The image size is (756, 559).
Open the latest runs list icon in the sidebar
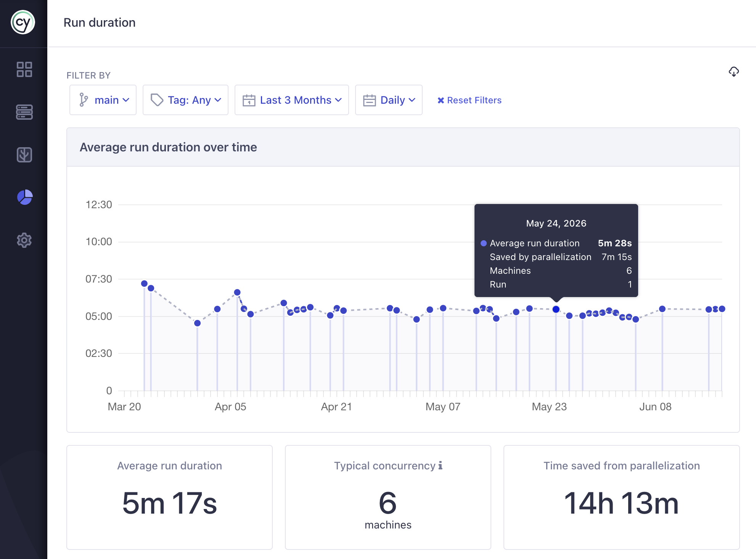(x=24, y=112)
